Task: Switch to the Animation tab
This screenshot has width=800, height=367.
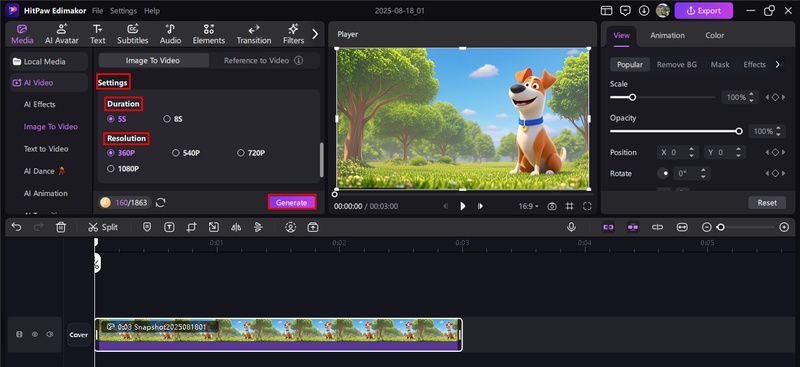Action: pos(667,35)
